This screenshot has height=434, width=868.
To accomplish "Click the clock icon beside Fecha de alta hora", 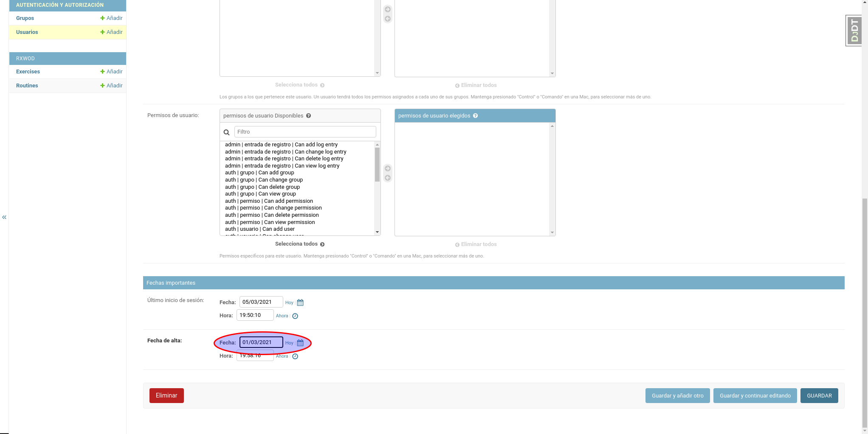I will 295,356.
